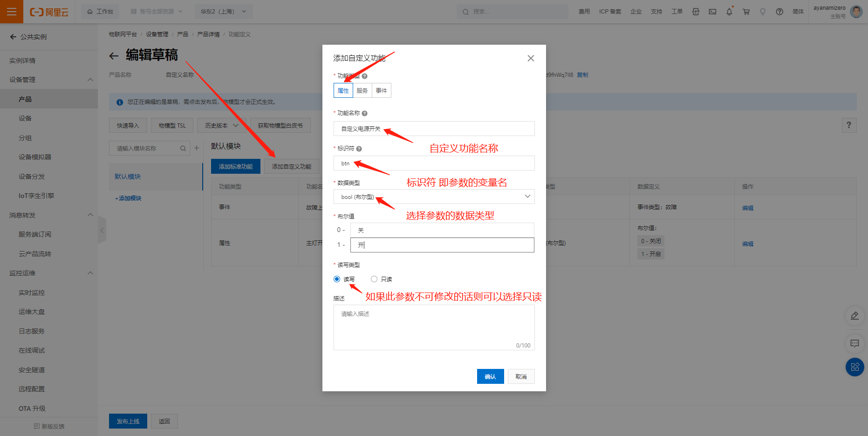Click the back arrow beside 编辑草稿
The height and width of the screenshot is (436, 868).
tap(114, 56)
